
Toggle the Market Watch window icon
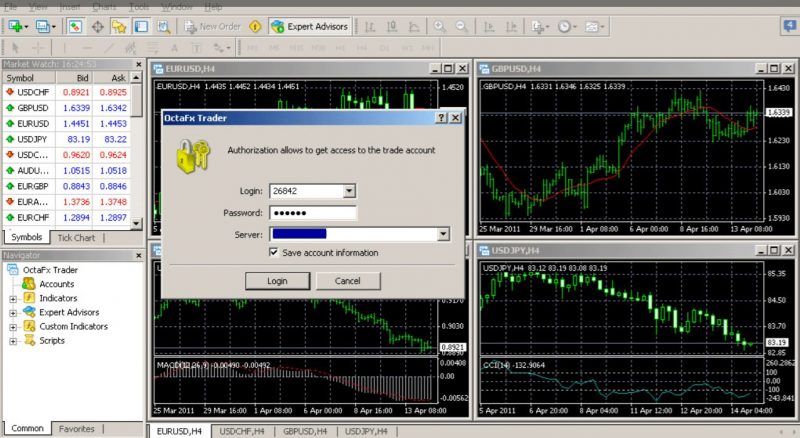point(75,27)
